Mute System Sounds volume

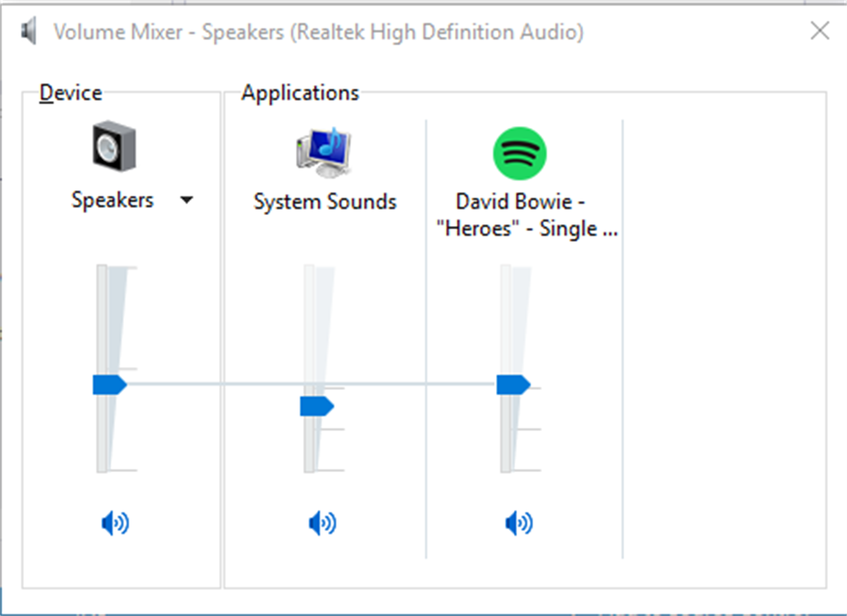tap(322, 523)
